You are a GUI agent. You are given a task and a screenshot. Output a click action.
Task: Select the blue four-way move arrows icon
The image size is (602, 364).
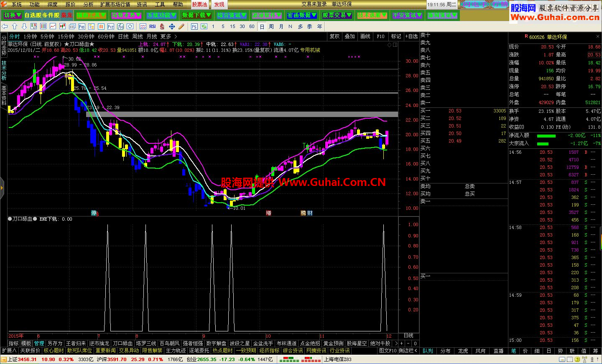tap(172, 26)
